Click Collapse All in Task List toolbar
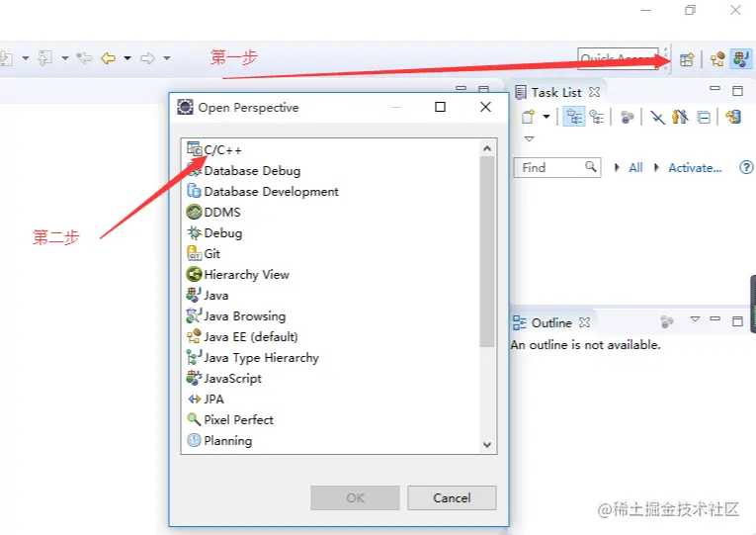Image resolution: width=756 pixels, height=535 pixels. tap(704, 118)
